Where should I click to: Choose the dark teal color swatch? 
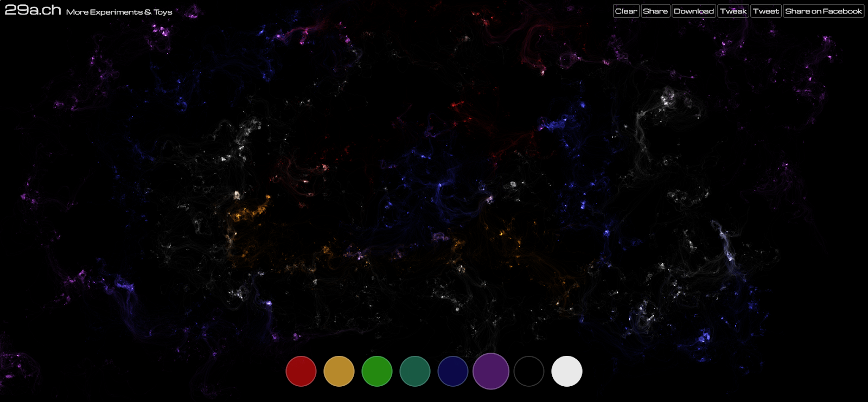(415, 372)
